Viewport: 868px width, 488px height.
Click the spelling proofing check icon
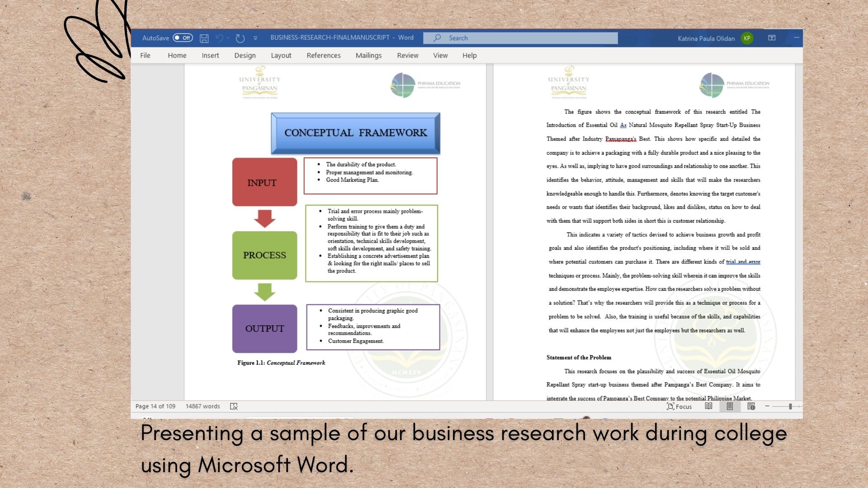click(x=234, y=406)
